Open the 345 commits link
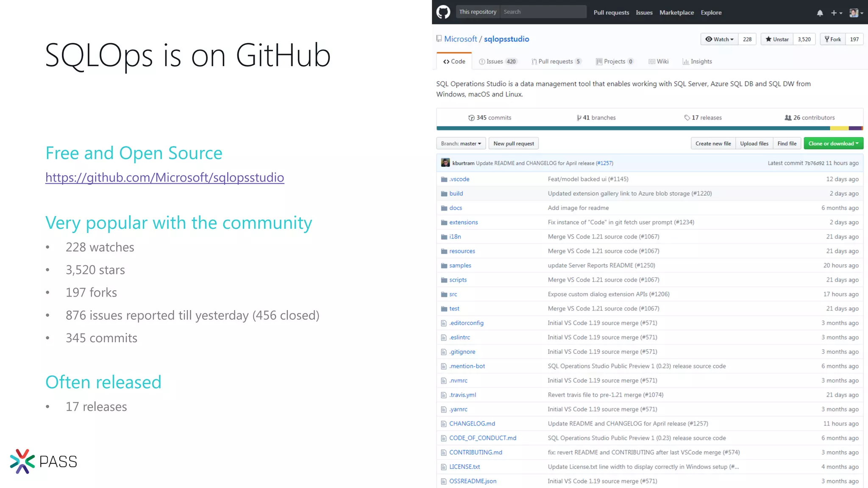Image resolution: width=868 pixels, height=488 pixels. (x=490, y=118)
